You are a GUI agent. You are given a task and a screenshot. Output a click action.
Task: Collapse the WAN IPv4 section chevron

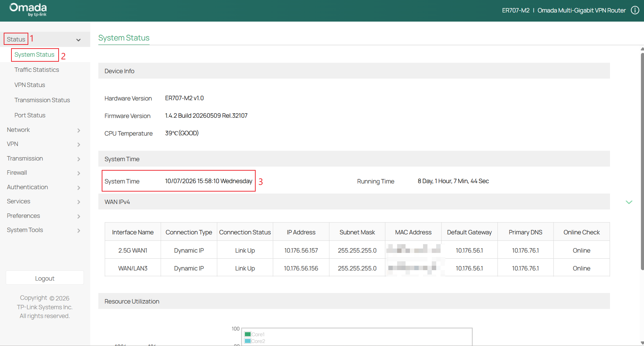629,202
